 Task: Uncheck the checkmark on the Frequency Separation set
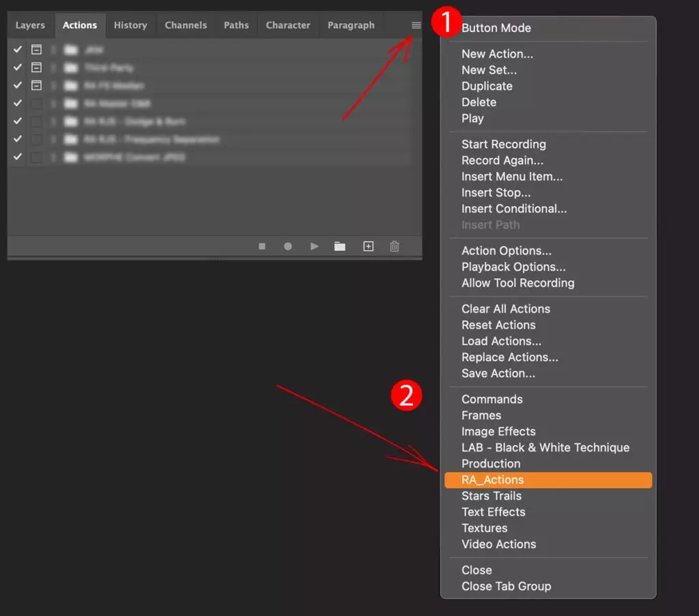(x=17, y=139)
